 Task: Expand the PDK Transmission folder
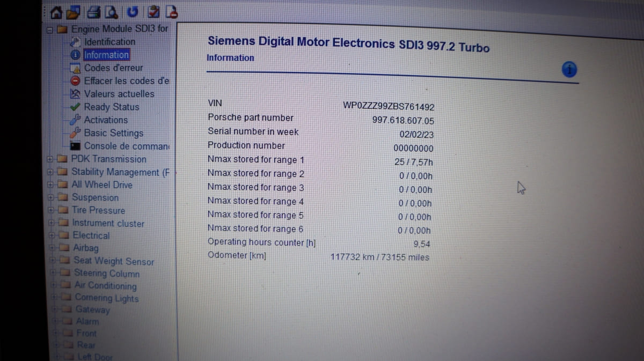click(50, 159)
